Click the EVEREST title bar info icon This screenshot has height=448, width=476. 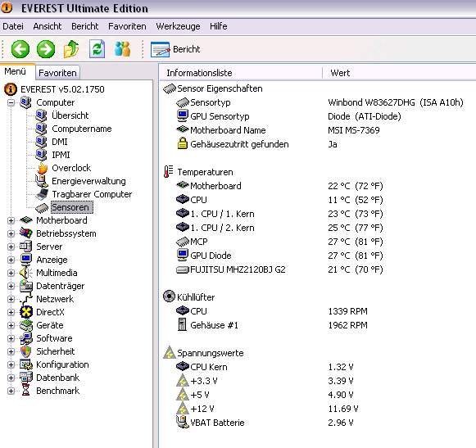7,7
